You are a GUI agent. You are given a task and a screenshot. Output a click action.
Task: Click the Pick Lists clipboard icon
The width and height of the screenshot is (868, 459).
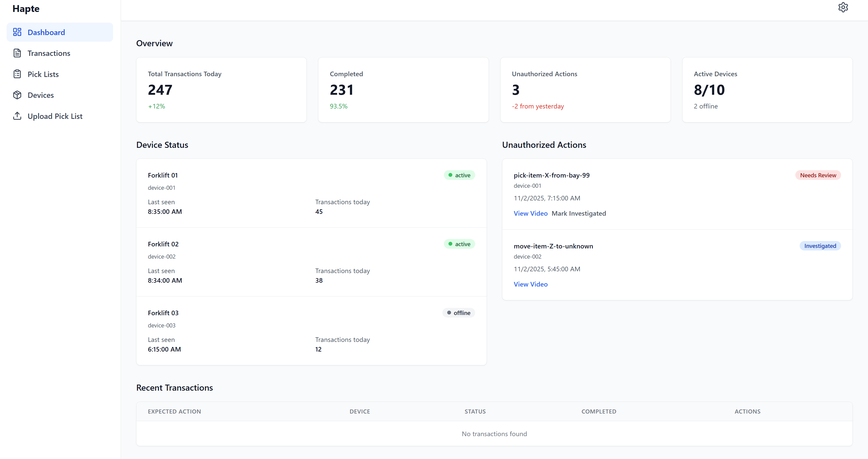coord(18,74)
